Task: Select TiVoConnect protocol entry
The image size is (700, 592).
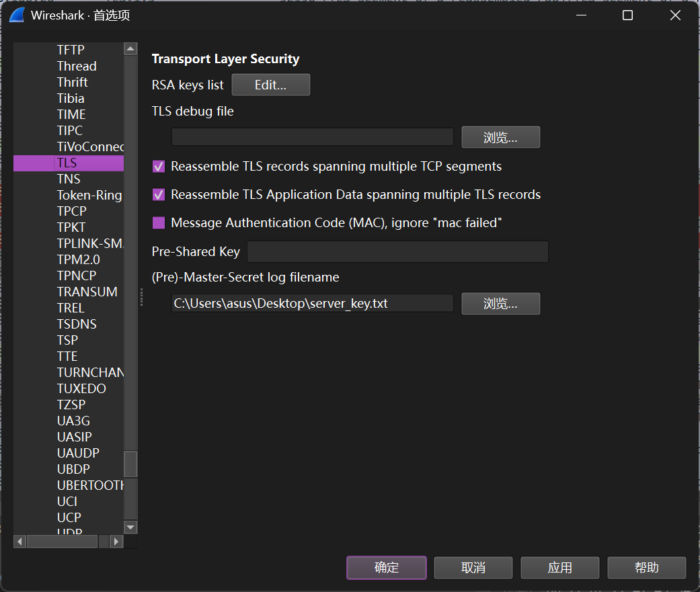Action: click(90, 146)
